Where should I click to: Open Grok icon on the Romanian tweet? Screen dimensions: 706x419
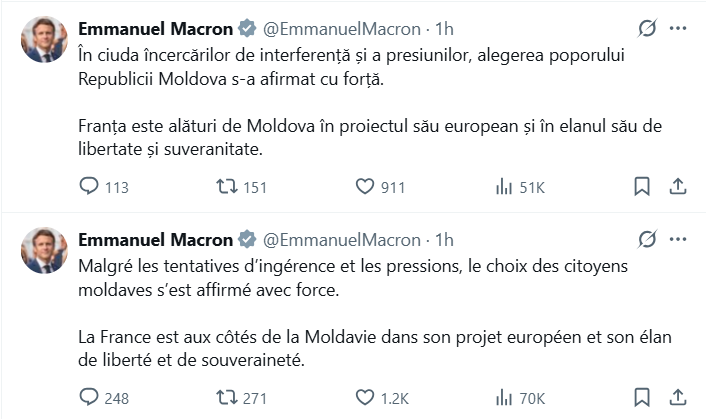coord(646,27)
